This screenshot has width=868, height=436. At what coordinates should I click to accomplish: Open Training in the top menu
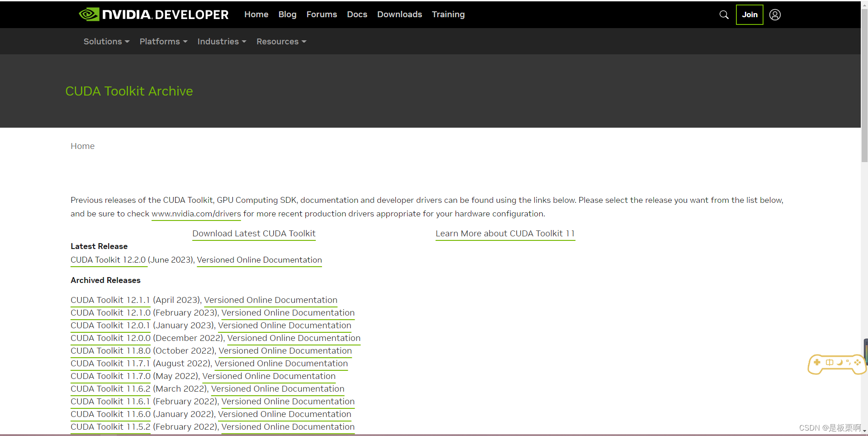448,14
